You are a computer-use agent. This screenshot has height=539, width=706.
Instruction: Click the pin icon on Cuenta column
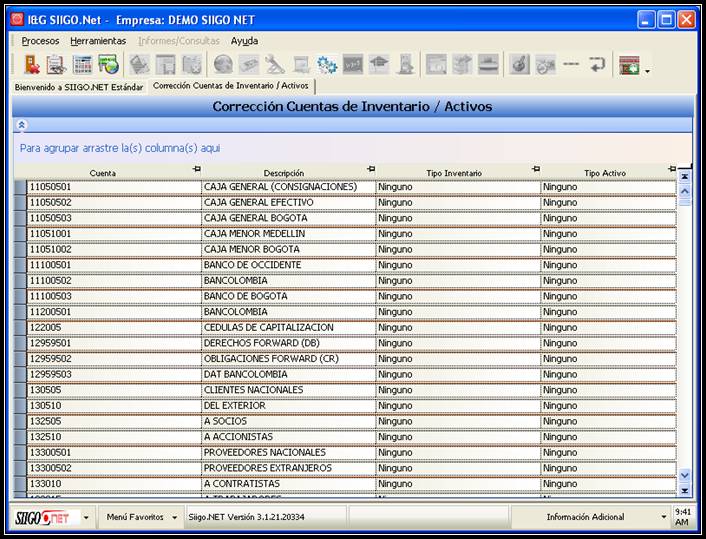(x=196, y=169)
